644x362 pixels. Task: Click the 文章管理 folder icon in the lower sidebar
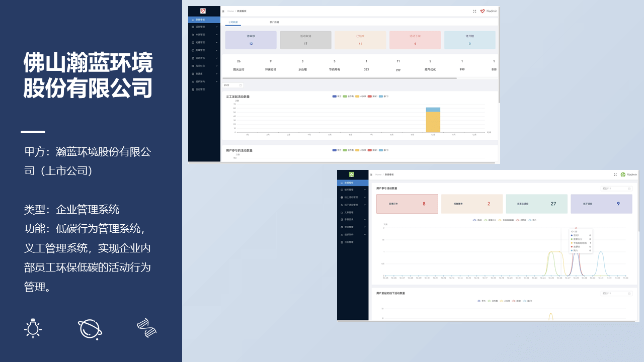342,213
